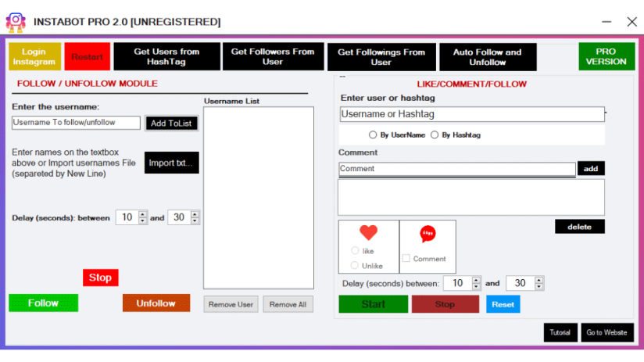The height and width of the screenshot is (362, 644).
Task: Click the like/comment minimum delay value field
Action: click(457, 283)
